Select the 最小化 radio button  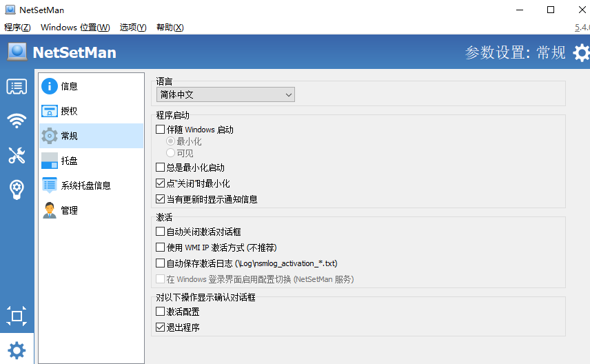click(170, 141)
